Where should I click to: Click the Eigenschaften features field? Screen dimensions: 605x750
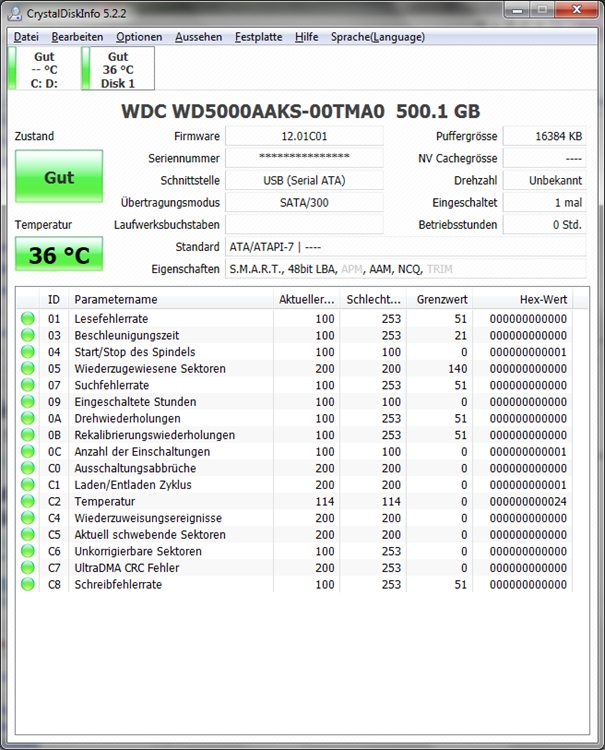pyautogui.click(x=406, y=269)
